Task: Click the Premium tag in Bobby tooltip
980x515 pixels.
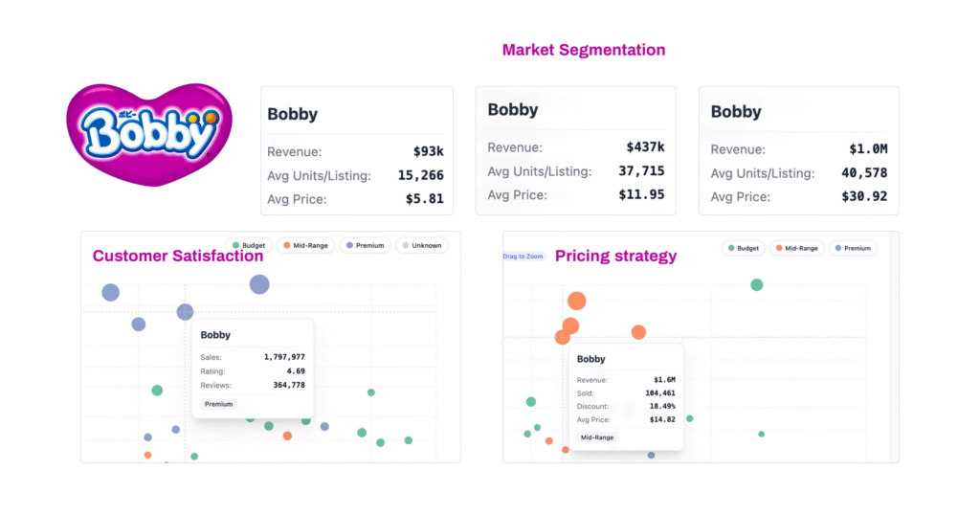Action: pyautogui.click(x=218, y=404)
